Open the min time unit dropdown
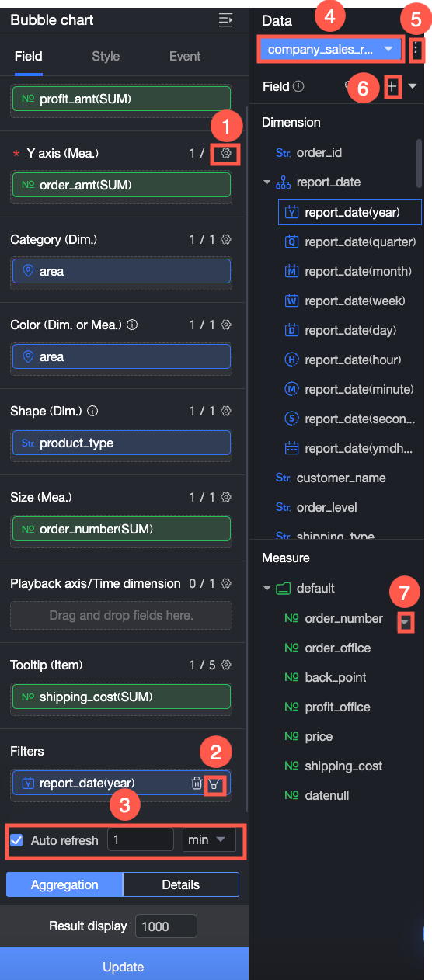 [209, 840]
